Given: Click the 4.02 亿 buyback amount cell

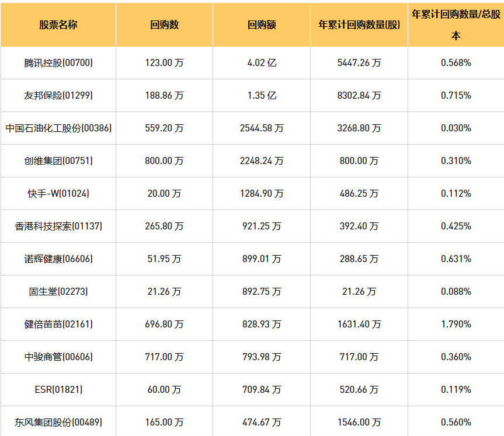Looking at the screenshot, I should pos(262,62).
